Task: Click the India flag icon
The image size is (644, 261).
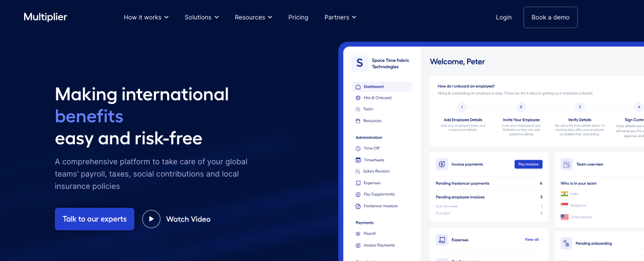Action: [565, 194]
